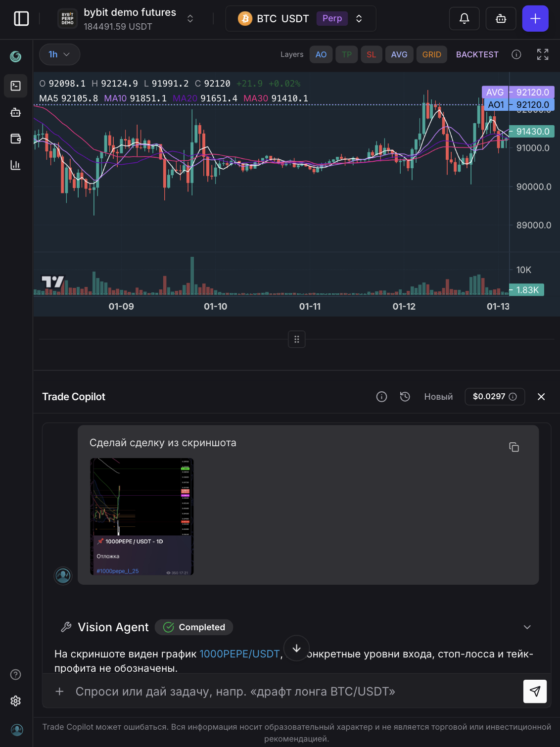Select the BACKTEST mode
Image resolution: width=560 pixels, height=747 pixels.
tap(476, 54)
